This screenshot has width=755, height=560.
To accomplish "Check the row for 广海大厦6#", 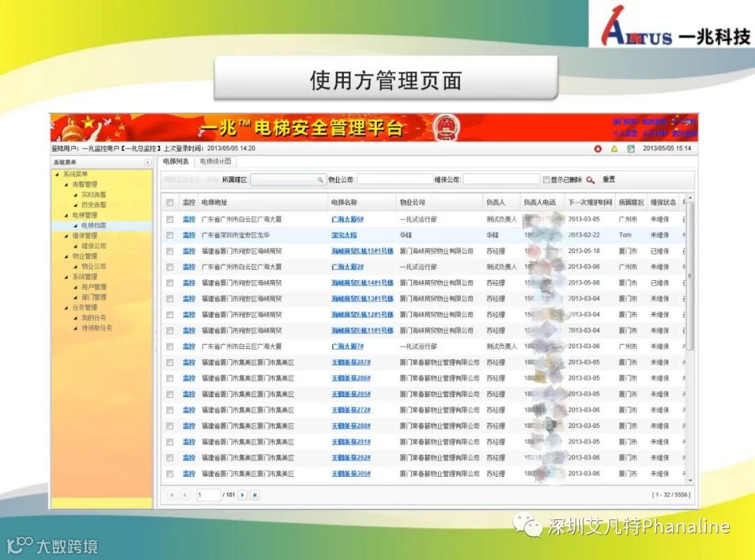I will [169, 220].
